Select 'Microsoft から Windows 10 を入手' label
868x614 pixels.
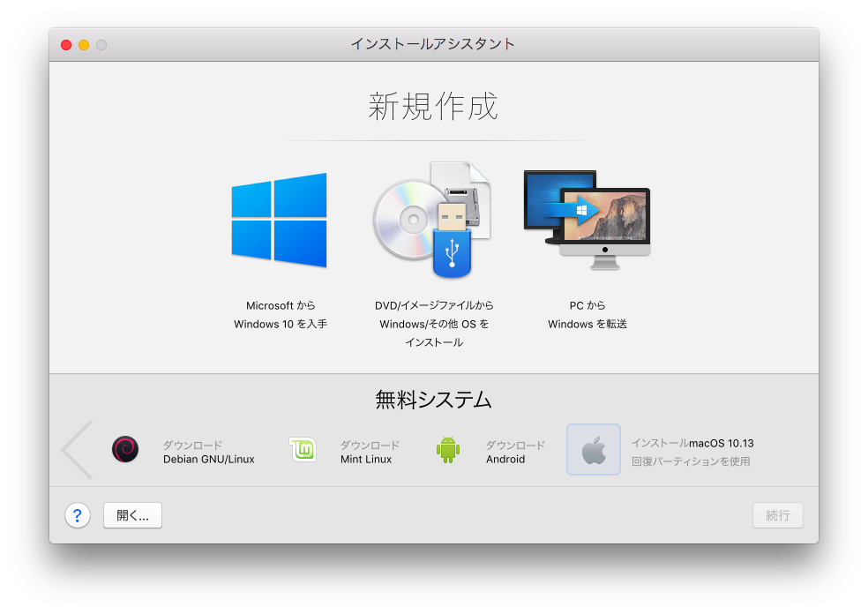tap(281, 314)
